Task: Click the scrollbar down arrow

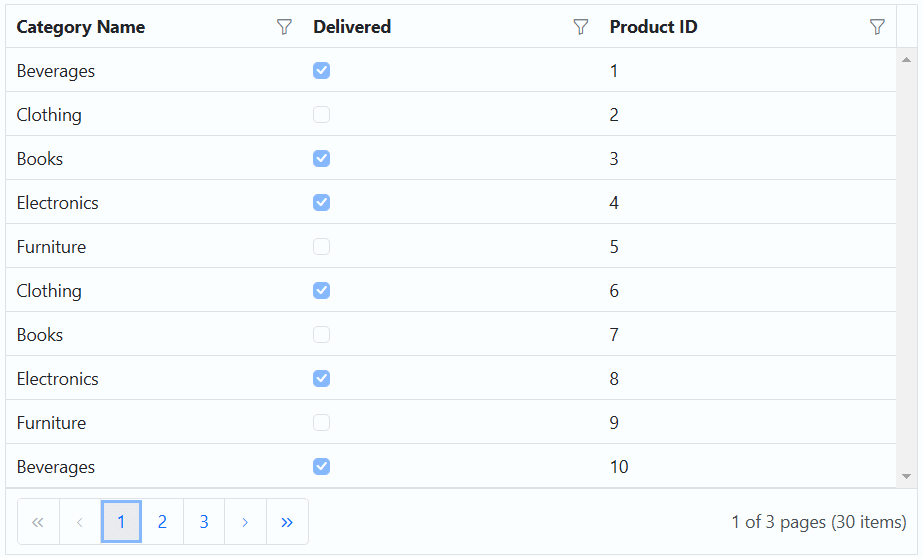Action: click(x=907, y=476)
